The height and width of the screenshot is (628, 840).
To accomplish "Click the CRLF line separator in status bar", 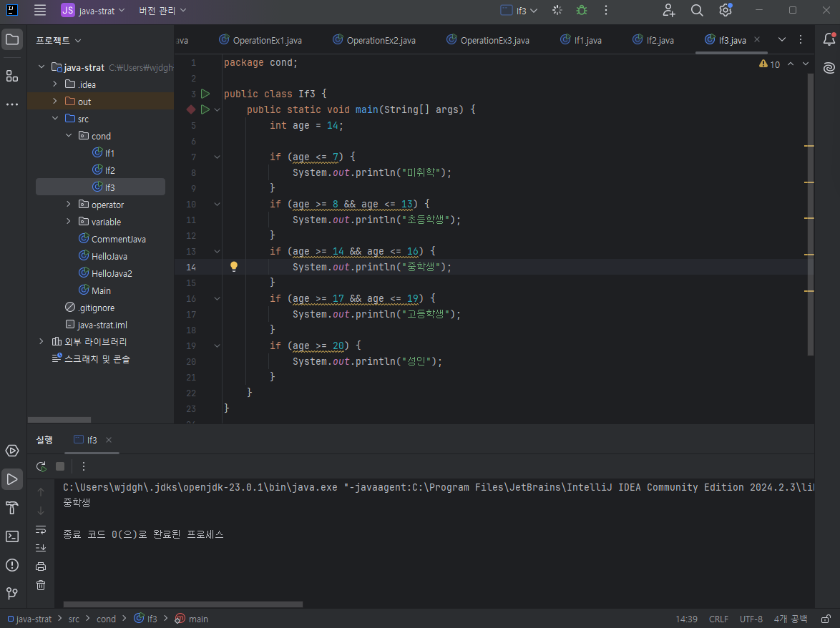I will 718,619.
